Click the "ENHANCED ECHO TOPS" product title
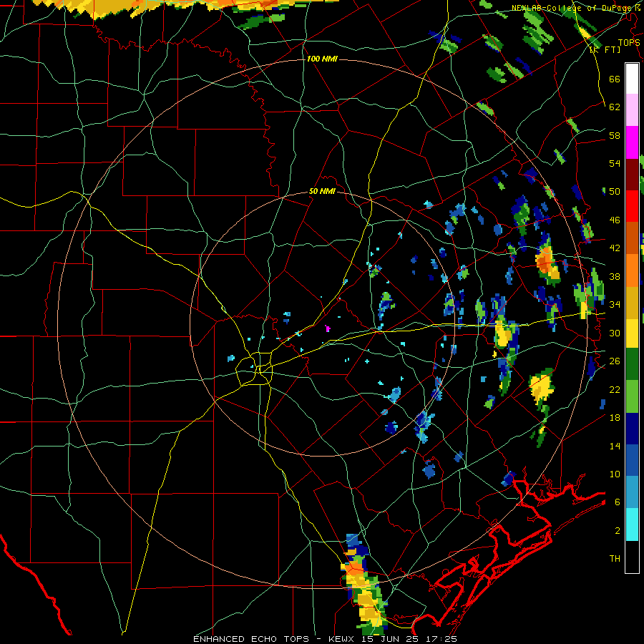The height and width of the screenshot is (644, 644). click(251, 639)
